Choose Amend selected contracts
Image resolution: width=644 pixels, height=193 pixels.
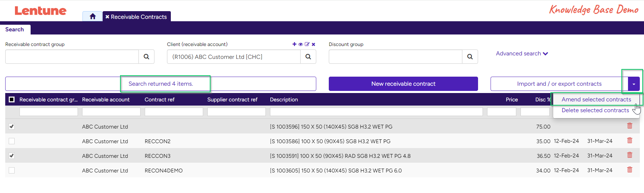click(596, 99)
